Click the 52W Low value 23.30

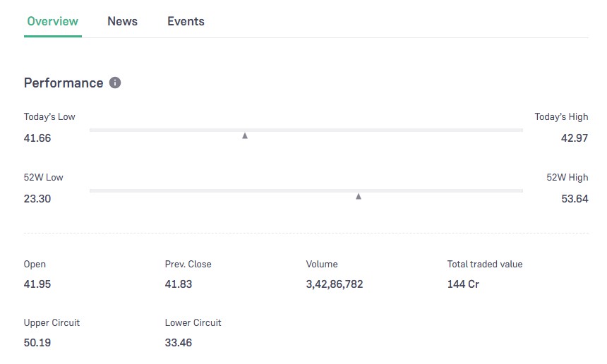[37, 199]
